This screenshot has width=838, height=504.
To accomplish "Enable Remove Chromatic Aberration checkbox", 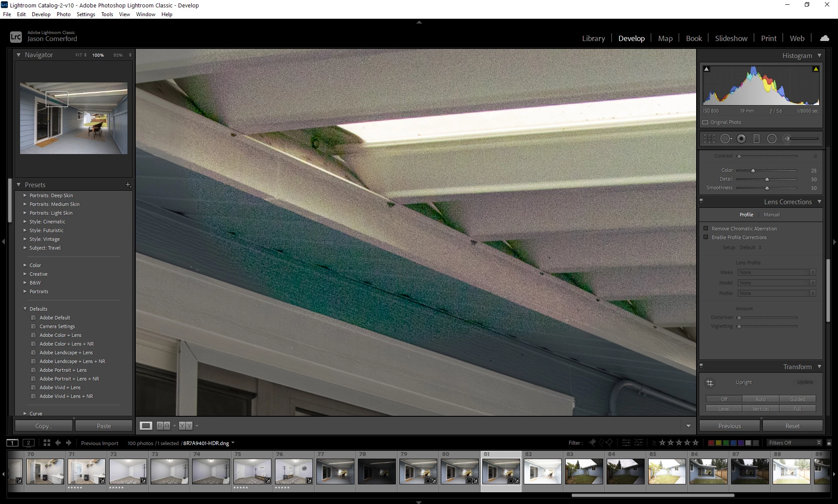I will (x=706, y=228).
